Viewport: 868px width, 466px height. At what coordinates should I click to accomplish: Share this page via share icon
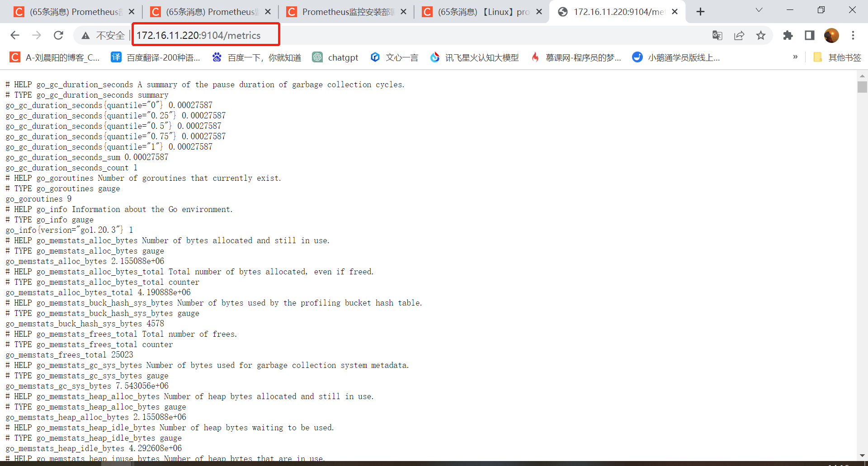coord(739,35)
